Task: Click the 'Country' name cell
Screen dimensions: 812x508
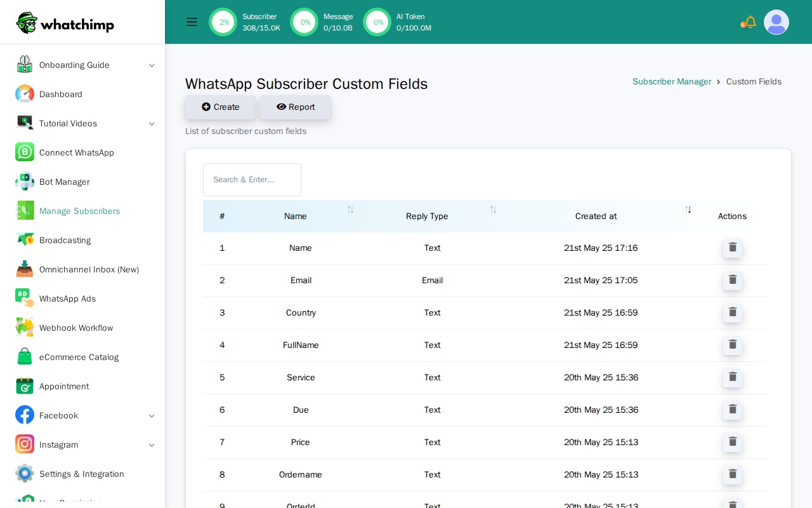Action: 301,312
